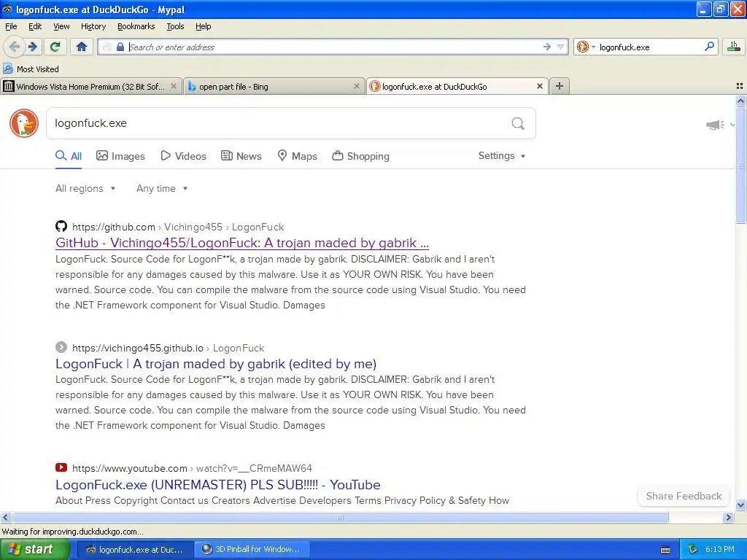Open the Shopping search category
The image size is (747, 560).
click(360, 156)
